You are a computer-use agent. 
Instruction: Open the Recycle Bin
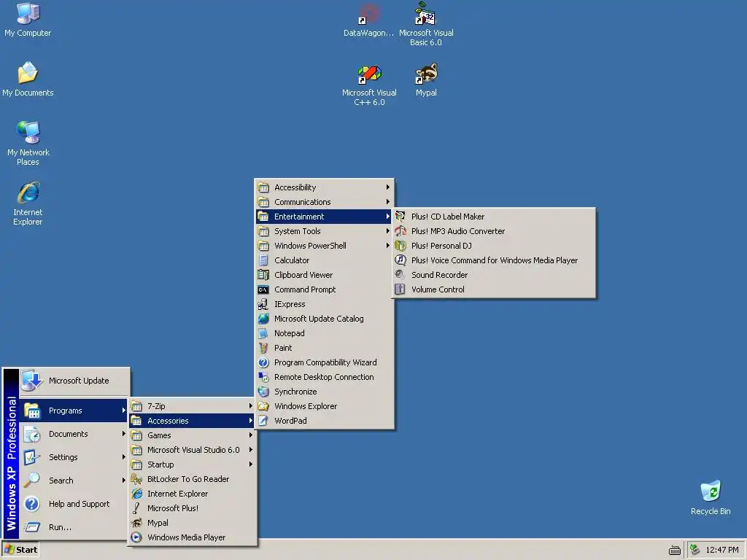coord(711,498)
